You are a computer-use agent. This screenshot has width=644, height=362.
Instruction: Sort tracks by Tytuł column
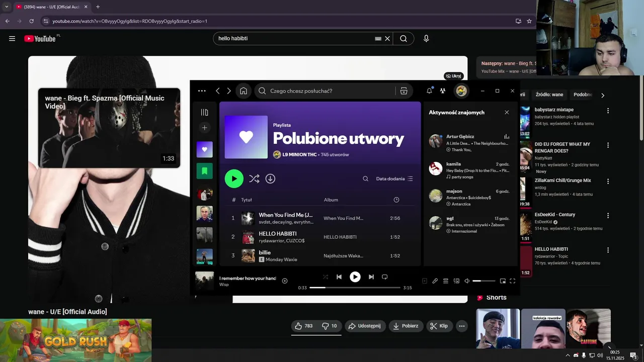click(247, 200)
